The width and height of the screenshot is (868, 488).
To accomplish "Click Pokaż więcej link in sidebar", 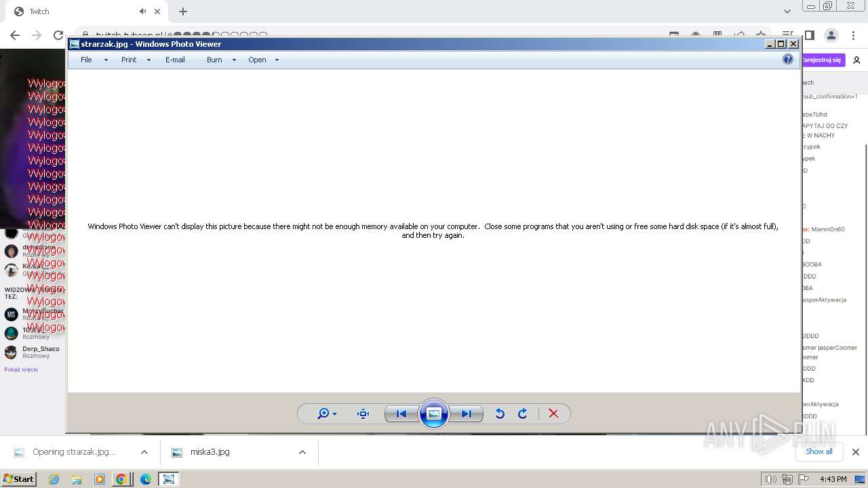I will 21,369.
